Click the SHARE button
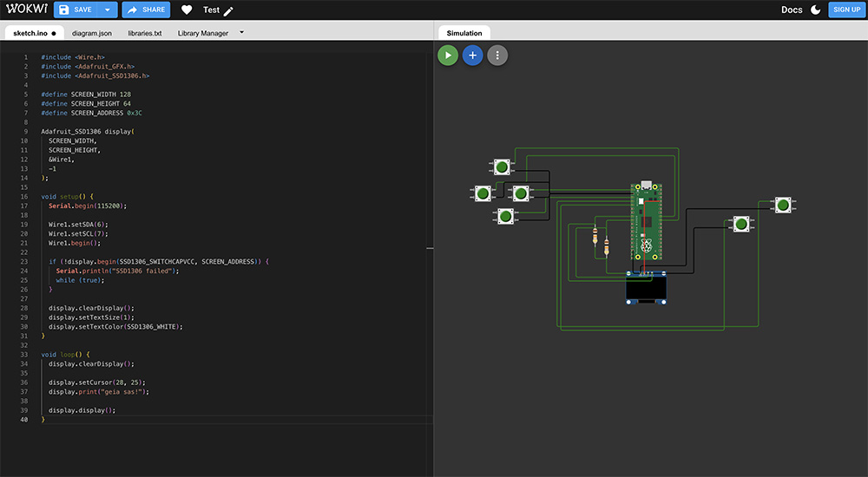The image size is (868, 477). coord(146,10)
